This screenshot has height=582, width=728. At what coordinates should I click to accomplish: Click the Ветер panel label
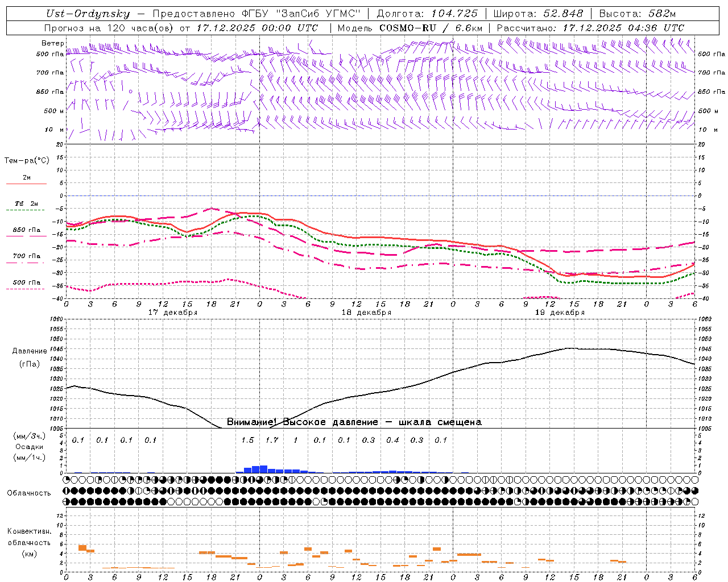52,43
